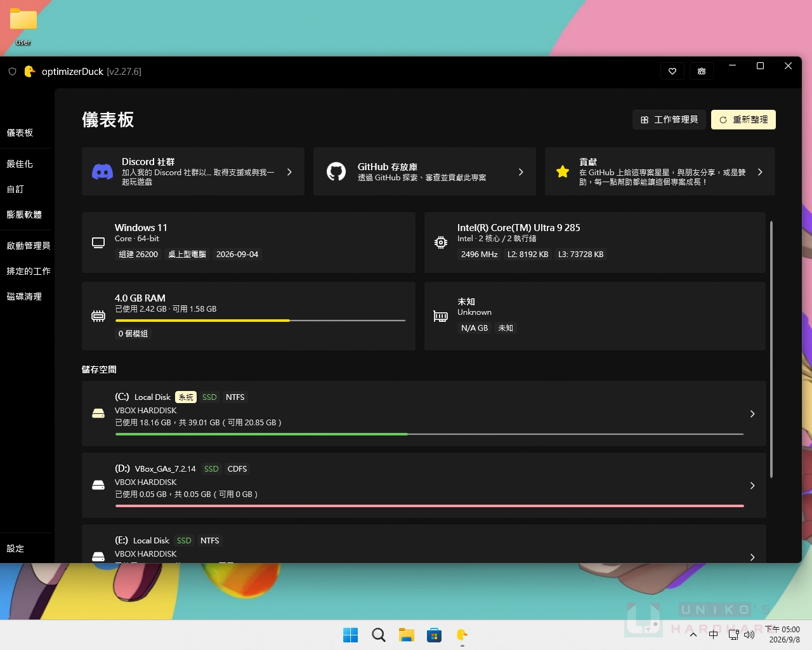Click the GitHub octocat icon
The width and height of the screenshot is (812, 650).
[336, 171]
